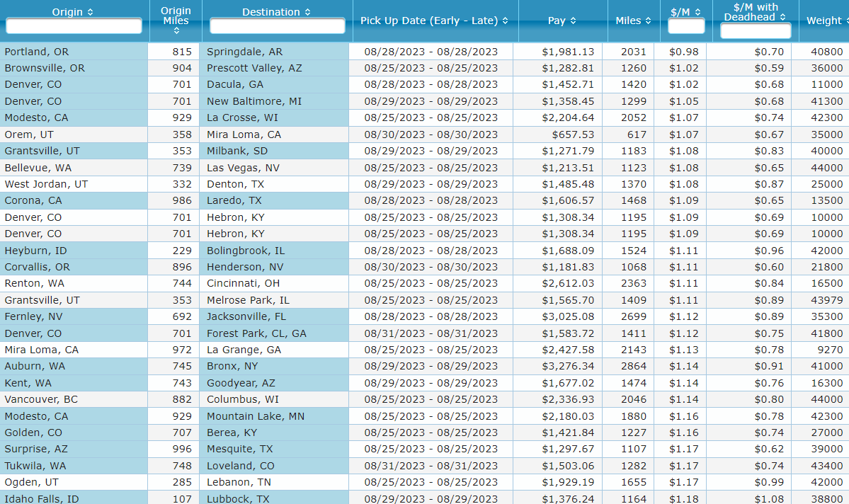Select the $3,025.08 pay cell
Image resolution: width=849 pixels, height=504 pixels.
click(x=568, y=316)
